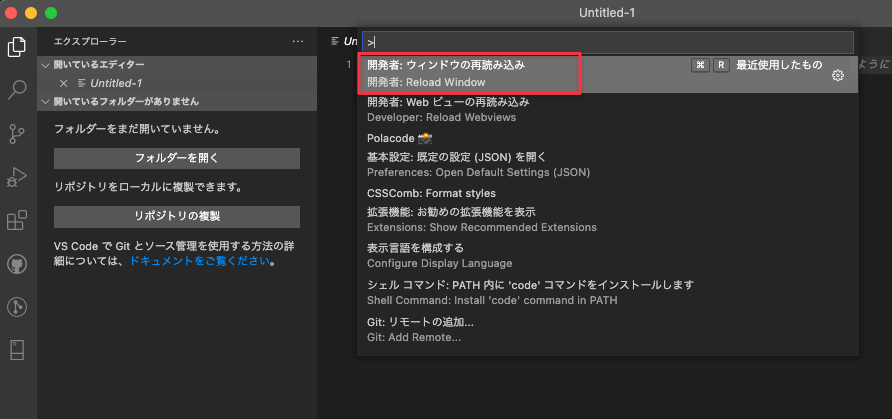This screenshot has width=892, height=419.
Task: Open the explorer's three-dots more actions menu
Action: coord(298,42)
